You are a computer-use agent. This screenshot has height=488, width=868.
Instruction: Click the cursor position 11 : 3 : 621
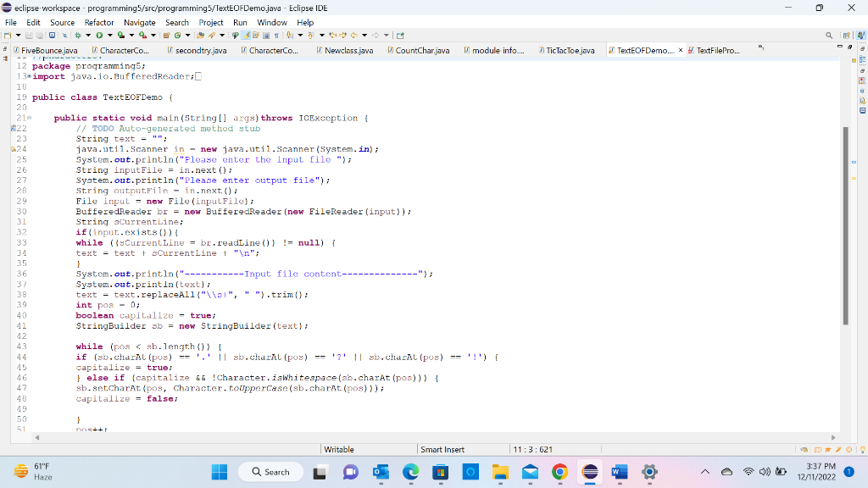coord(532,449)
